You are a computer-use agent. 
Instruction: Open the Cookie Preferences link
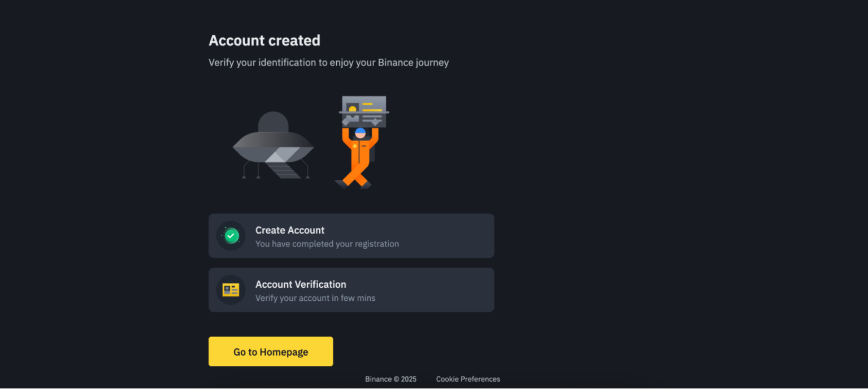tap(468, 379)
